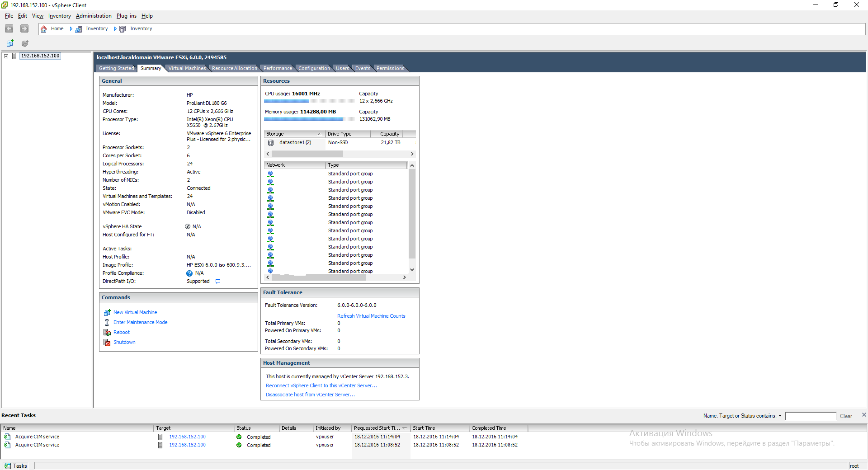This screenshot has height=470, width=868.
Task: Open the Help menu
Action: click(147, 16)
